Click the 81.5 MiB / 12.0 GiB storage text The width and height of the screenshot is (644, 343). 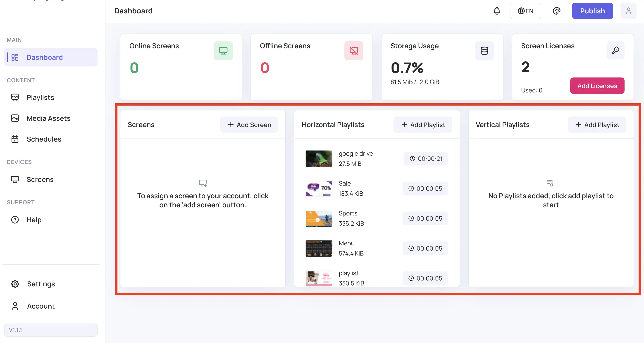(x=415, y=82)
